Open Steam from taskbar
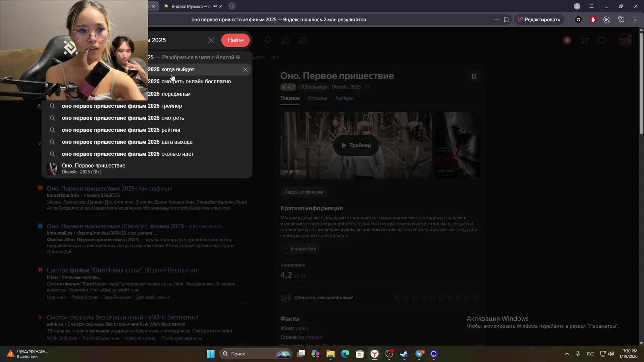 404,354
